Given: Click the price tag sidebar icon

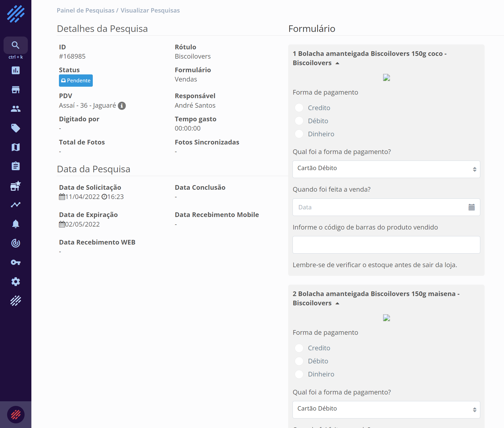Looking at the screenshot, I should coord(16,128).
